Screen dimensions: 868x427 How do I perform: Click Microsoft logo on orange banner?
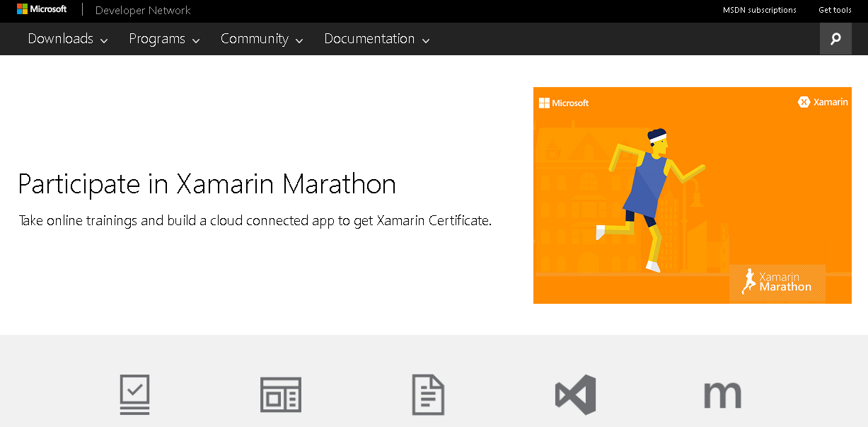pos(564,103)
